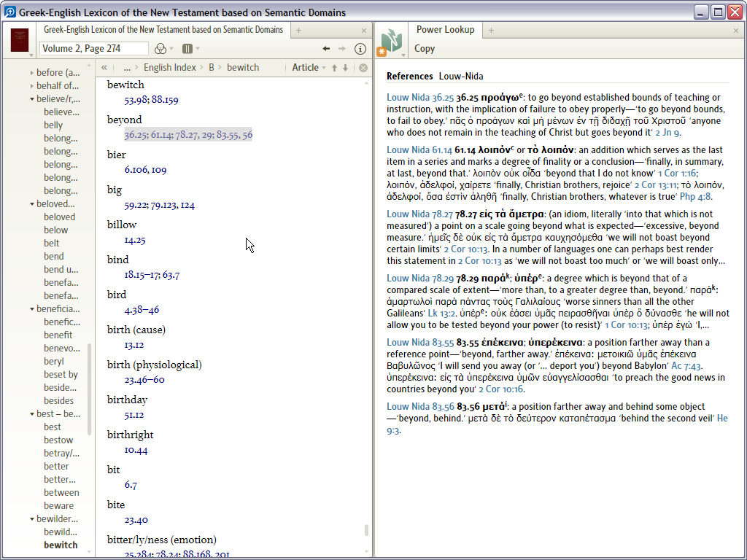Click 'billow' reference '14.25'
The width and height of the screenshot is (747, 560).
click(135, 239)
